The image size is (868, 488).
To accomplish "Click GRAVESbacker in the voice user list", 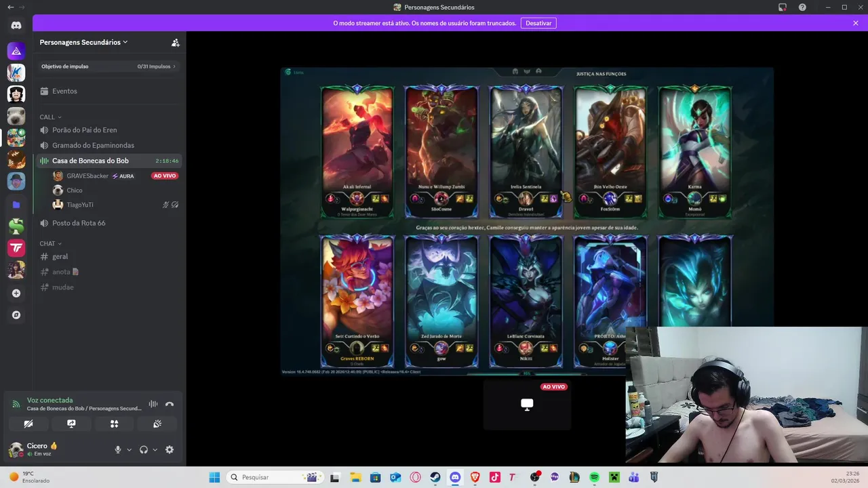I will pos(87,176).
